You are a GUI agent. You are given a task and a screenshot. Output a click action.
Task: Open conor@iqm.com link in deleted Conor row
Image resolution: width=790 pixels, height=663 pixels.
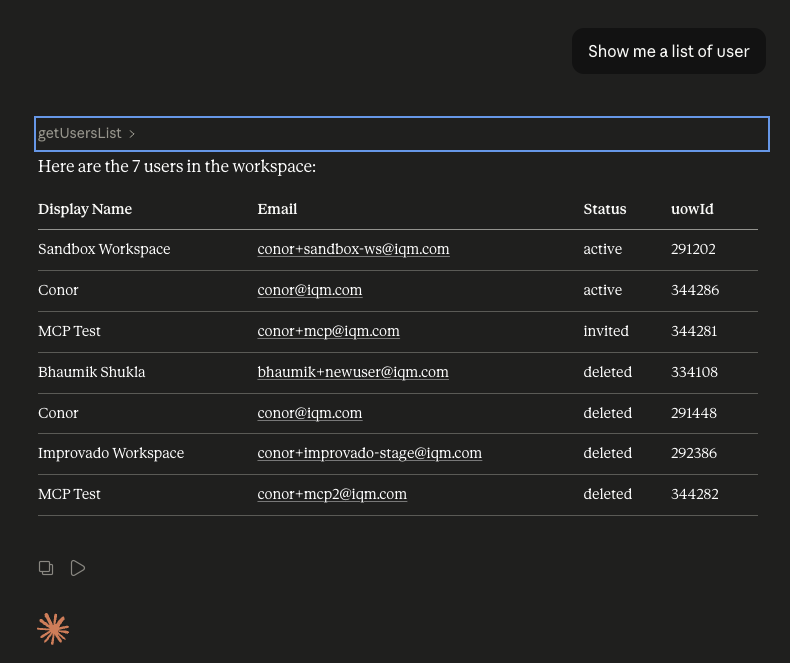tap(309, 413)
